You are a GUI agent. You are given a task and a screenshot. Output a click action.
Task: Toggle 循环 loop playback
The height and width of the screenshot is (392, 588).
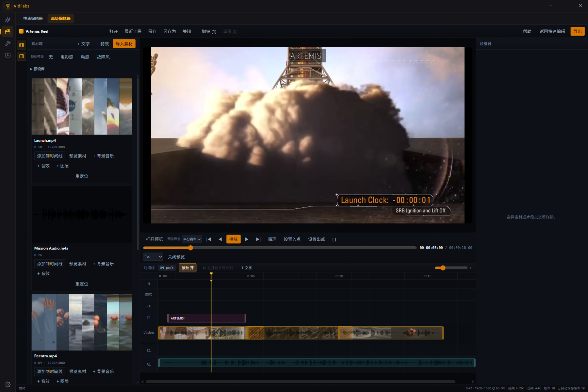pos(272,239)
